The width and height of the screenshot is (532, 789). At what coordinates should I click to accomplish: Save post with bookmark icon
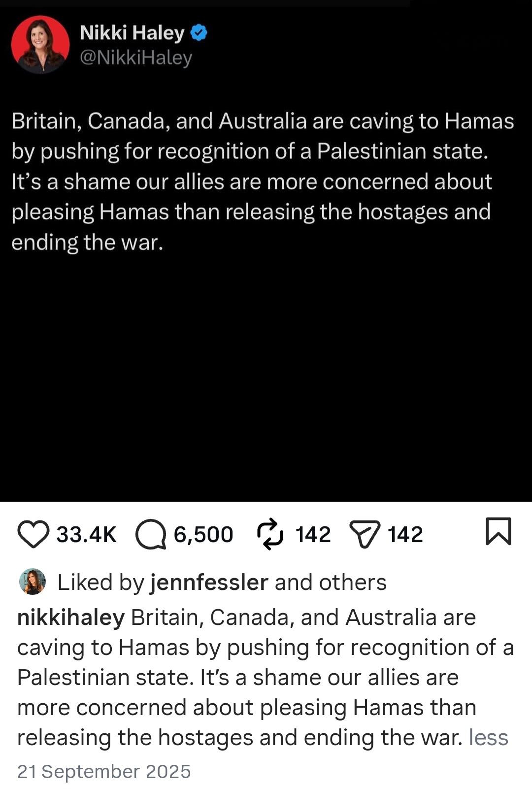499,531
